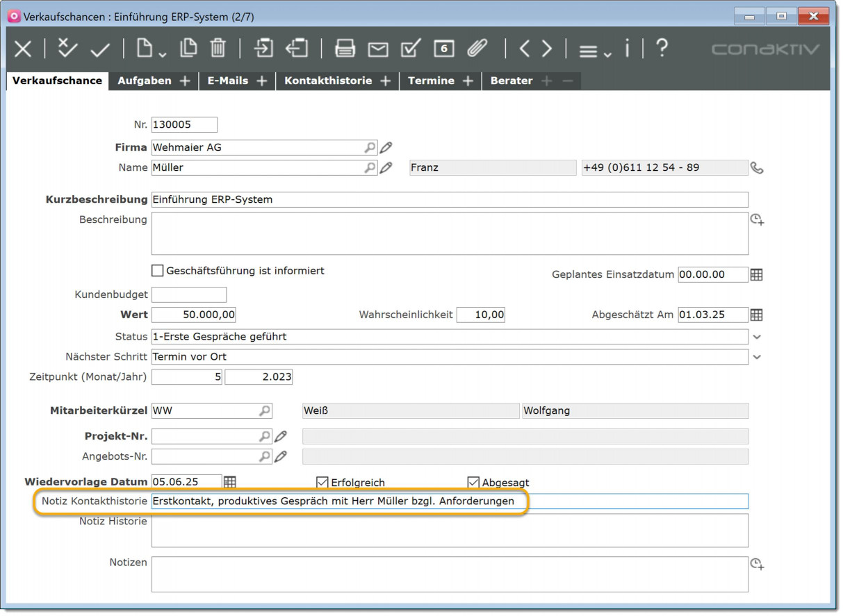
Task: Click into the Kurzbeschreibung input field
Action: (449, 199)
